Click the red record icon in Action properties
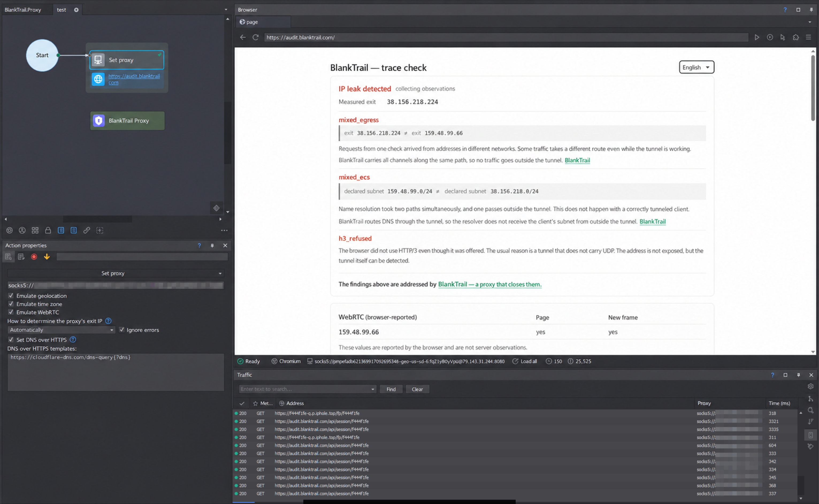 click(x=34, y=257)
